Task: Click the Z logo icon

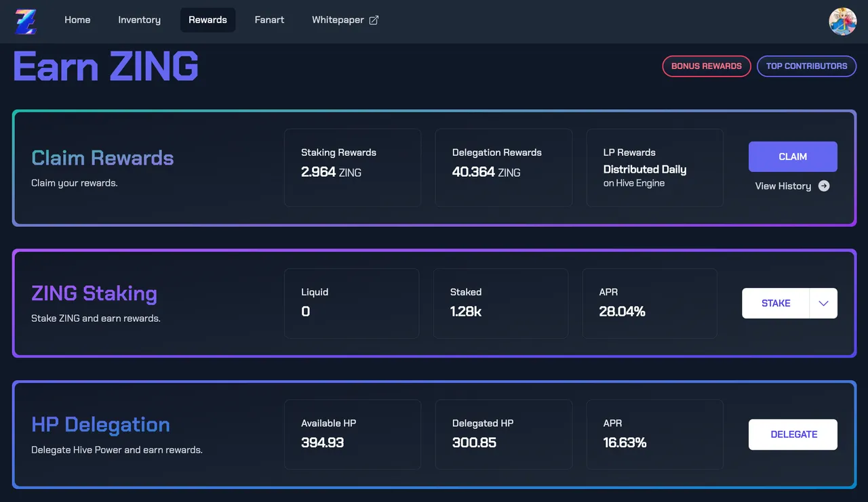Action: 26,21
